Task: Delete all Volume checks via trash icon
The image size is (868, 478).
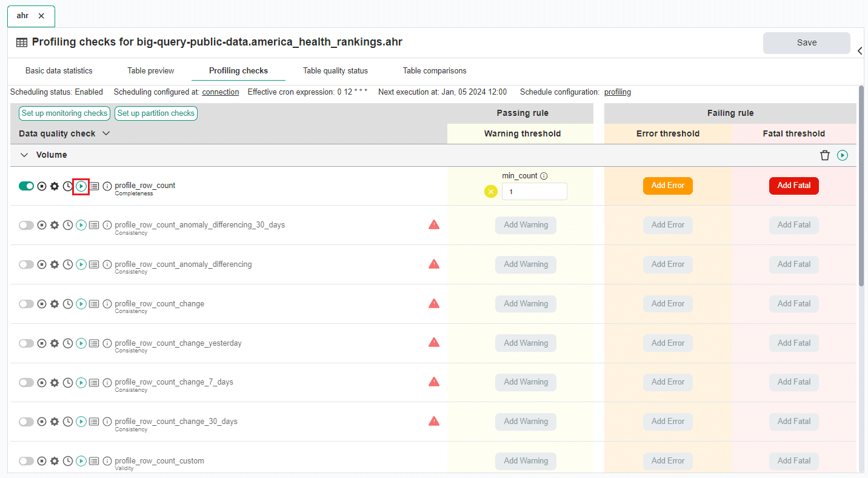Action: 825,155
